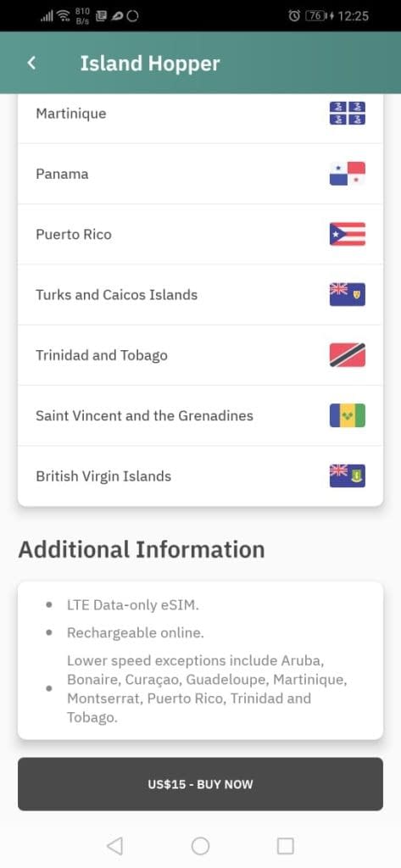
Task: Open recent apps square button
Action: [285, 846]
